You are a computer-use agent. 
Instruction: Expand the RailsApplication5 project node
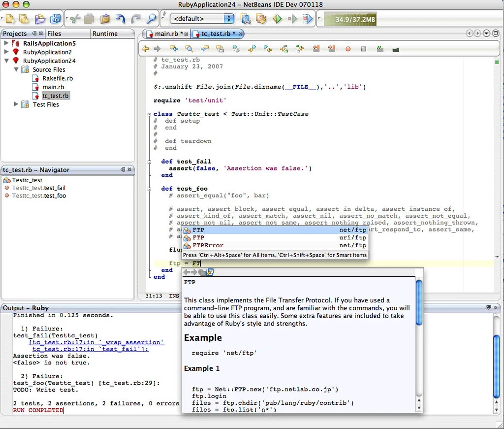tap(6, 43)
